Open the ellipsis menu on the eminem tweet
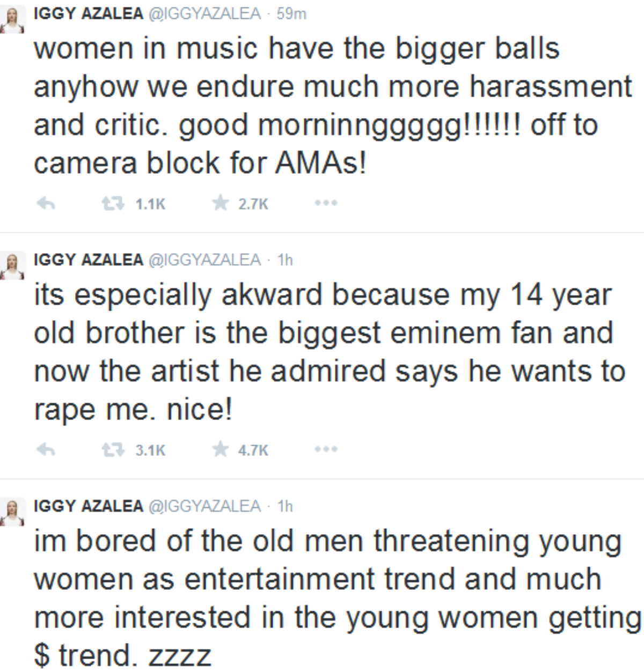This screenshot has width=644, height=672. (326, 449)
